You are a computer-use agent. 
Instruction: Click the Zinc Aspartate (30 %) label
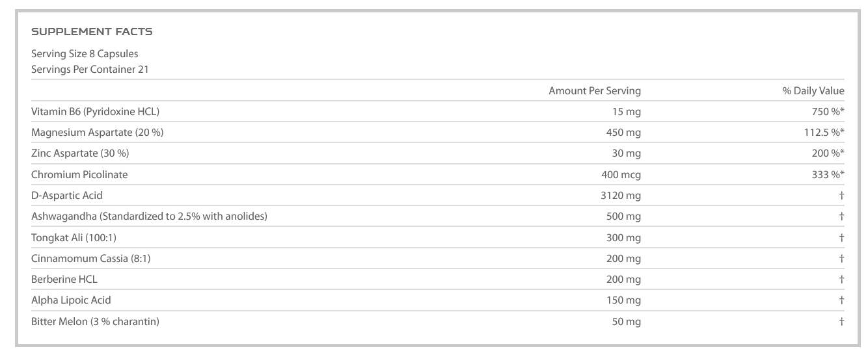pyautogui.click(x=84, y=153)
